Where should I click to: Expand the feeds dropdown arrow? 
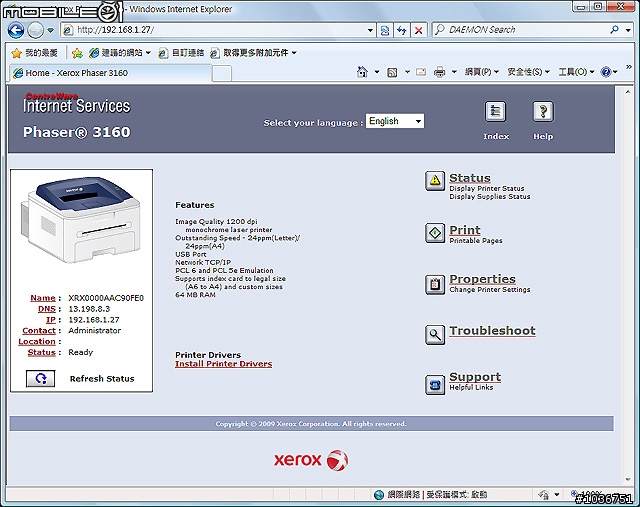tap(407, 72)
